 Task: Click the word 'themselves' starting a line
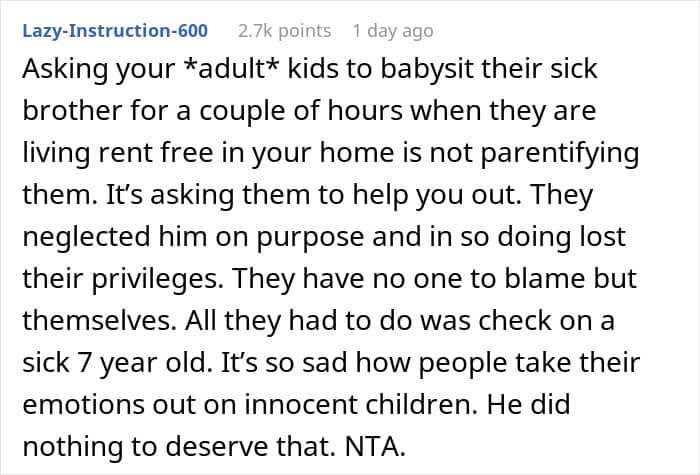(x=99, y=320)
